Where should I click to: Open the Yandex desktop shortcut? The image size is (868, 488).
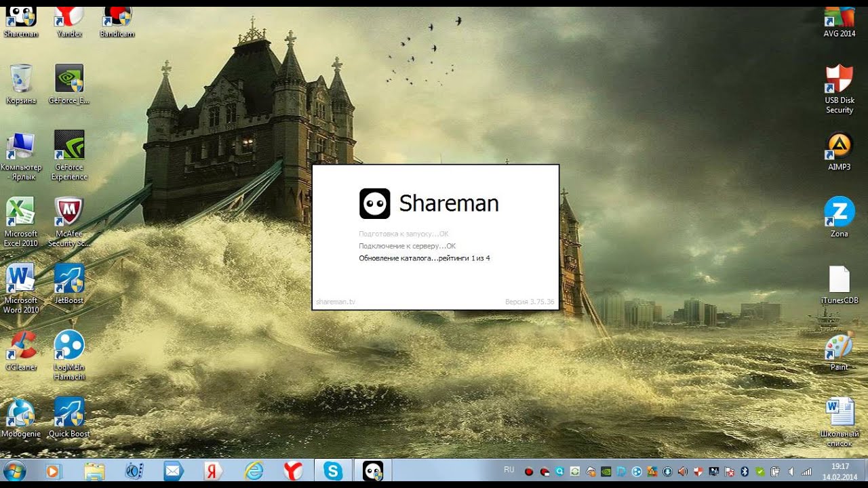69,20
